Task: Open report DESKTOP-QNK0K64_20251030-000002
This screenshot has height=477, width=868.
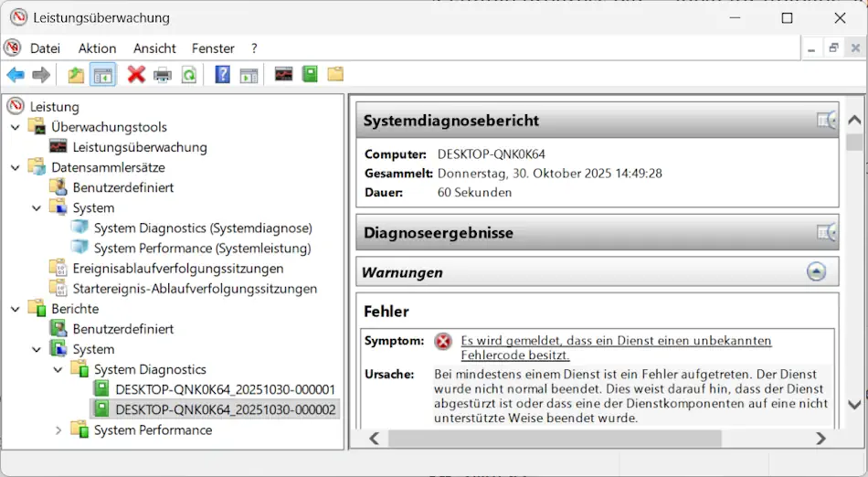Action: coord(225,409)
